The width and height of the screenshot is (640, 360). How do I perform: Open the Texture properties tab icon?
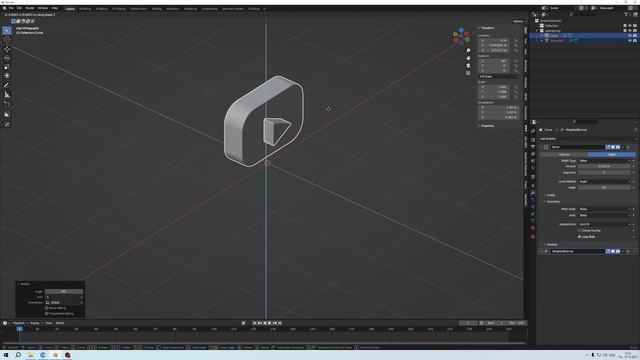tap(533, 236)
